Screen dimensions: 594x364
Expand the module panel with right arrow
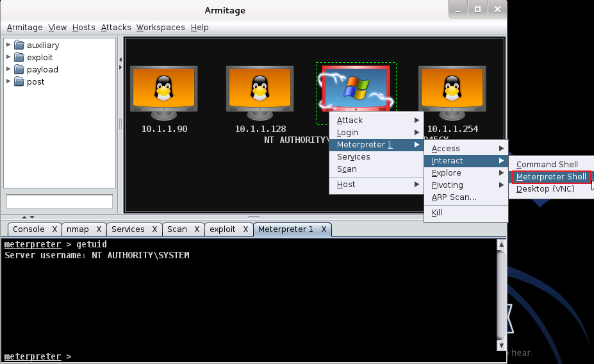pyautogui.click(x=120, y=67)
